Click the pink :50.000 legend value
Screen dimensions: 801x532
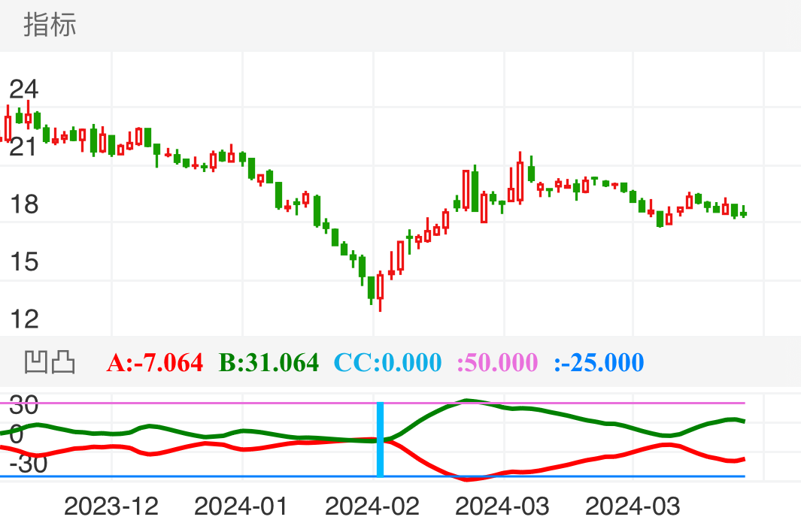tap(497, 363)
